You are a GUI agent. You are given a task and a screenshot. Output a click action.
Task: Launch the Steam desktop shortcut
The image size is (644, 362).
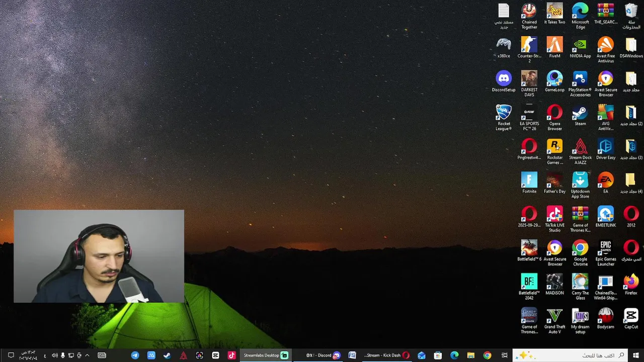(x=580, y=115)
